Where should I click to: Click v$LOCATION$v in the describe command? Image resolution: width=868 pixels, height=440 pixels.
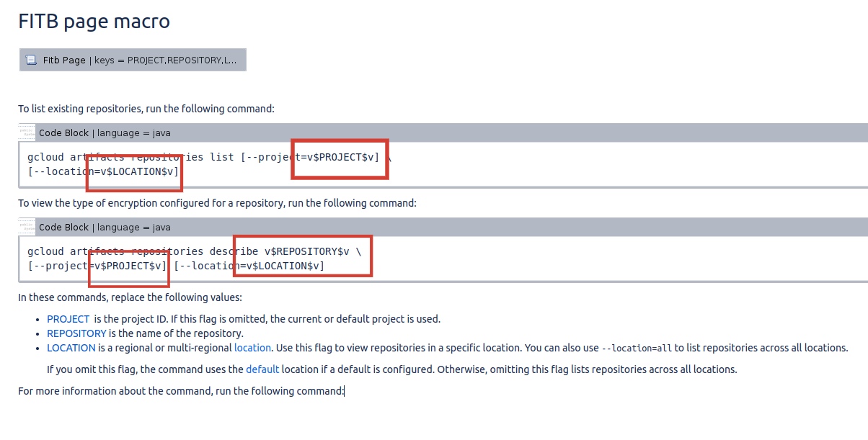pos(282,266)
